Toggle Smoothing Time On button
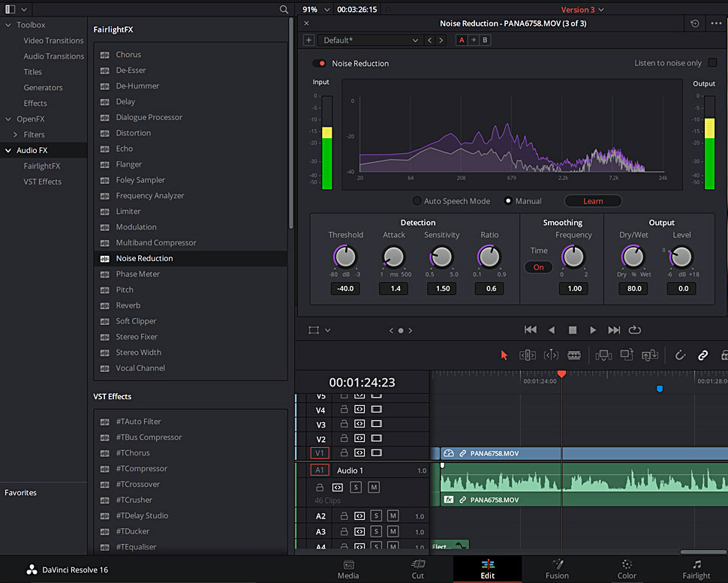 [539, 267]
